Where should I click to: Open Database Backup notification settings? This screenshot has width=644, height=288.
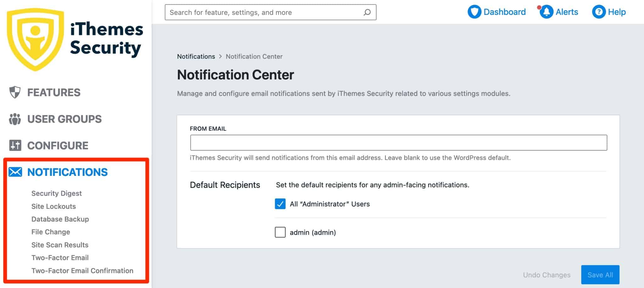[60, 219]
